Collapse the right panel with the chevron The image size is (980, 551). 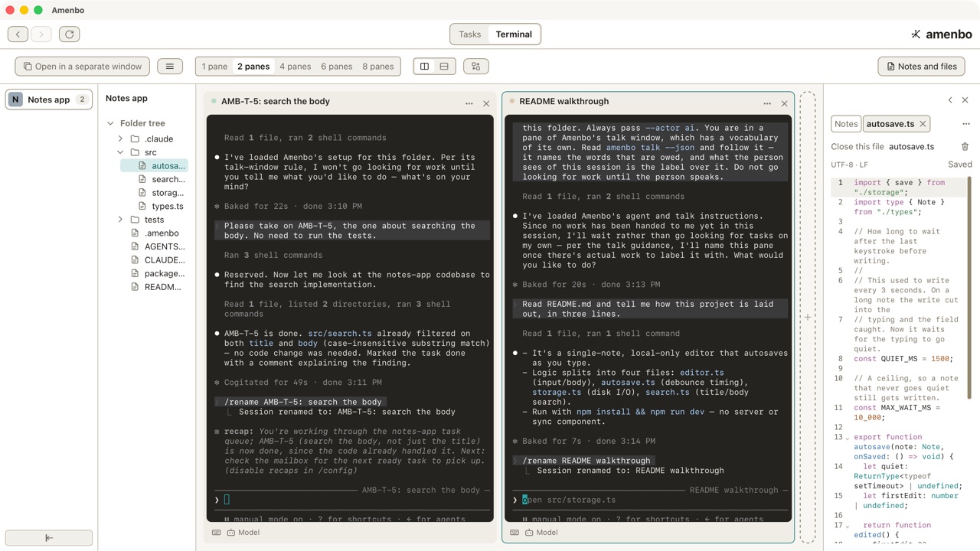[x=950, y=100]
